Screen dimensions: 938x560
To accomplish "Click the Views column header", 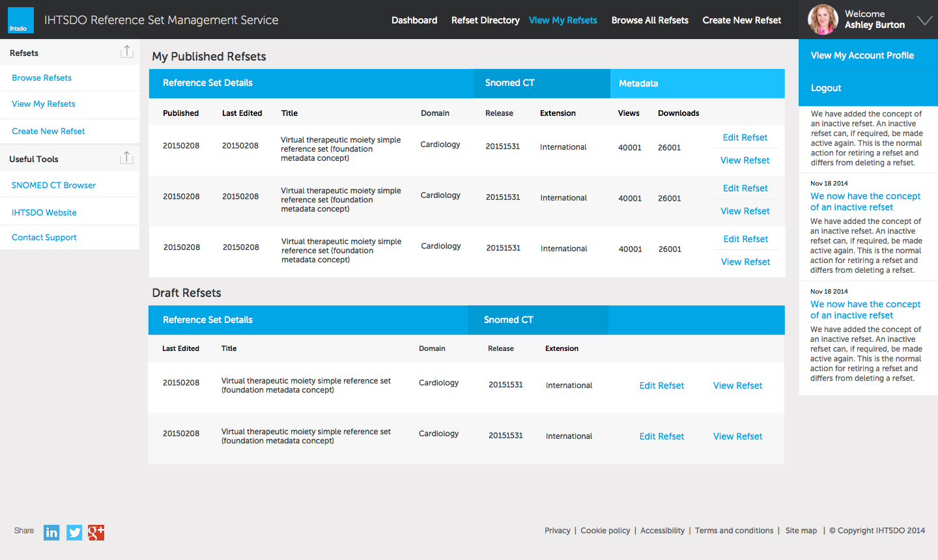I will pyautogui.click(x=629, y=113).
